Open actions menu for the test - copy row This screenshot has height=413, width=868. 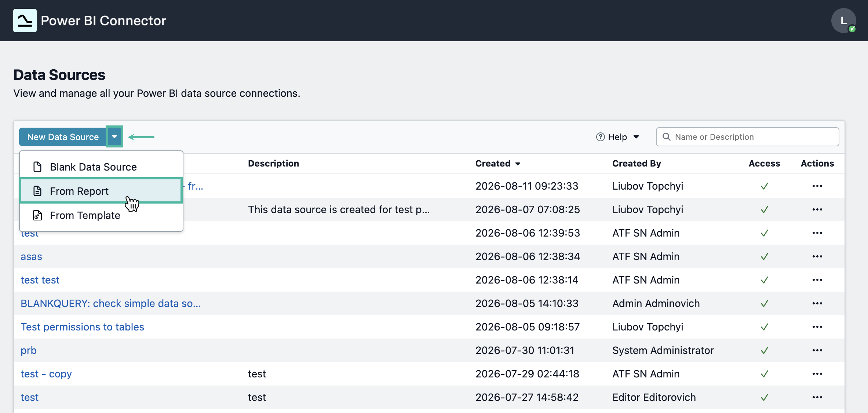pos(817,374)
